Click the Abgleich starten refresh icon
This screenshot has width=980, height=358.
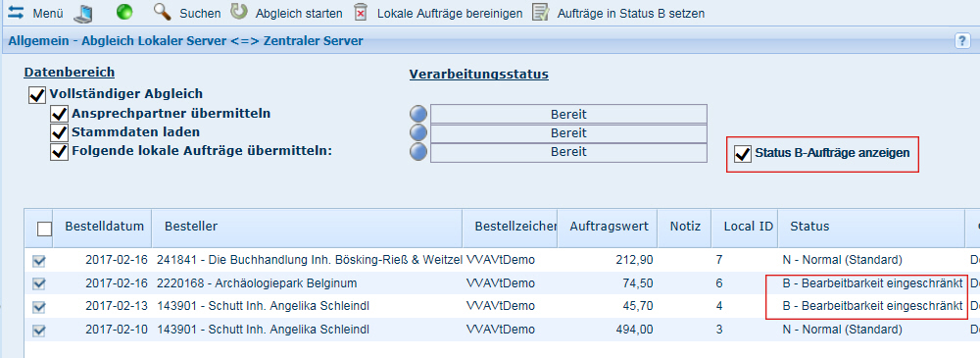coord(239,11)
